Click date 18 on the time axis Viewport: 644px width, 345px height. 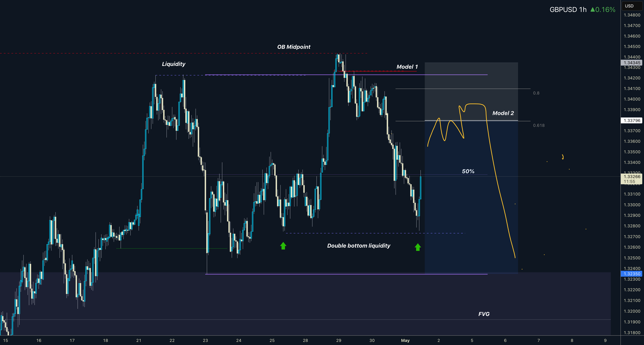click(106, 341)
